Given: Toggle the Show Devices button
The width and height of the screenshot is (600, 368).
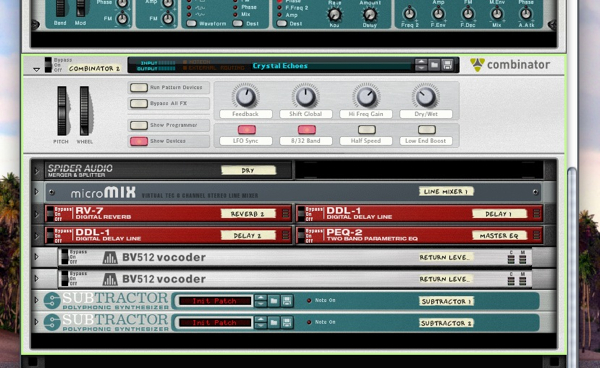Looking at the screenshot, I should click(139, 141).
